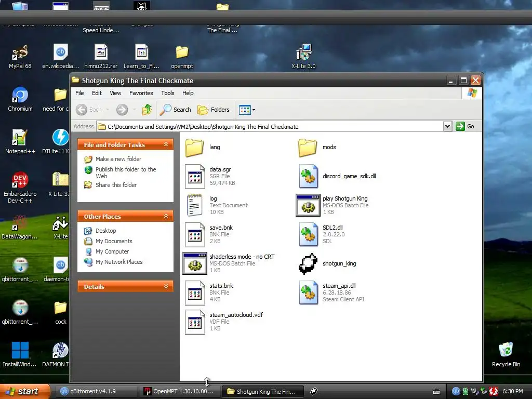The height and width of the screenshot is (399, 532).
Task: Open the File menu
Action: pos(79,93)
